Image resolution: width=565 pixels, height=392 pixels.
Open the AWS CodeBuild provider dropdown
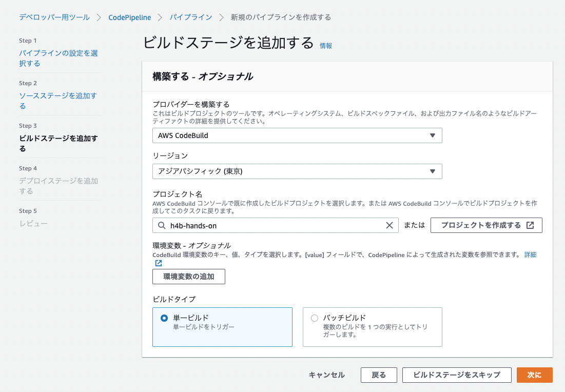point(297,135)
